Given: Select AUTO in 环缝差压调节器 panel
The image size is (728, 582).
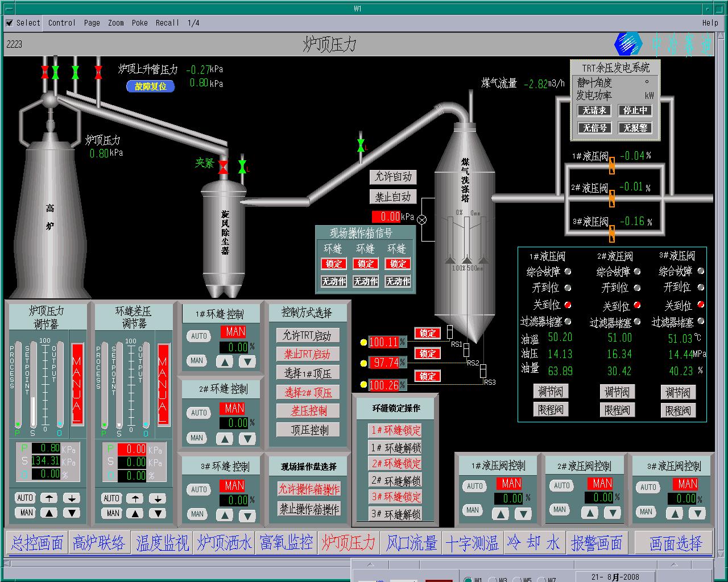Looking at the screenshot, I should (111, 498).
